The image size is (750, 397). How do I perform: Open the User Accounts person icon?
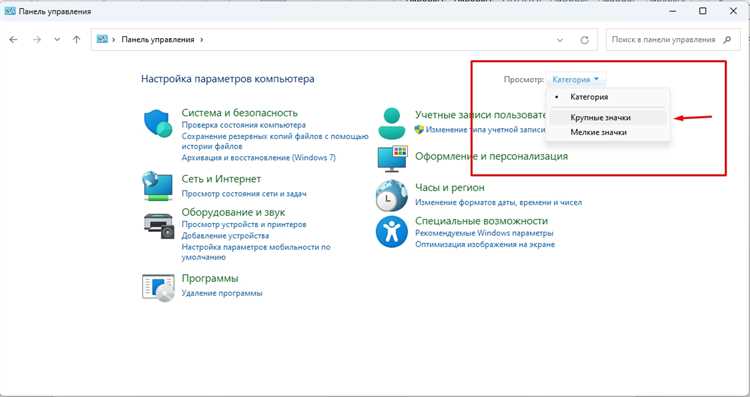point(392,123)
